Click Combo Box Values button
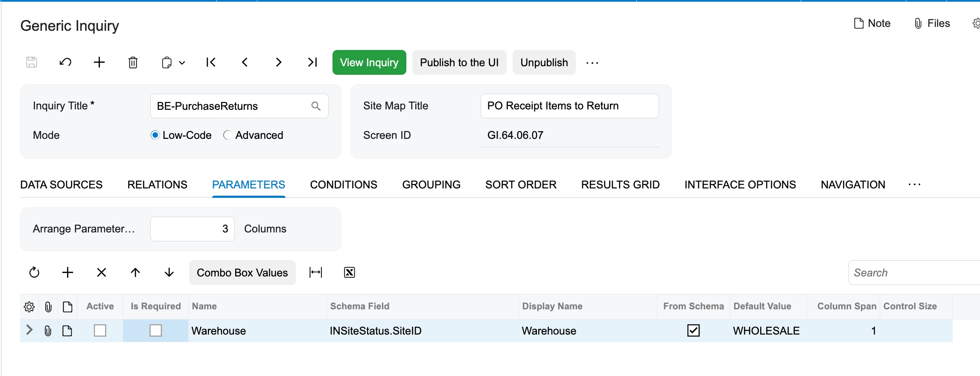 pyautogui.click(x=242, y=273)
